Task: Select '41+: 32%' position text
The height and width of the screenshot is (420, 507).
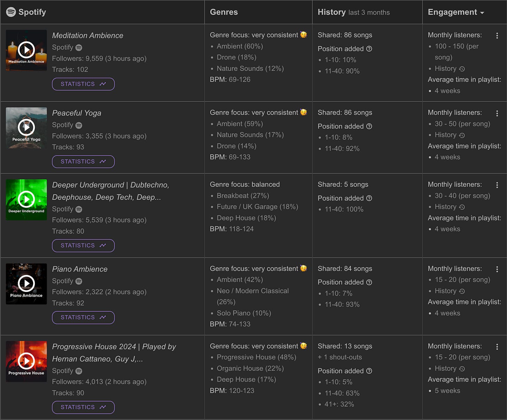Action: (x=340, y=404)
